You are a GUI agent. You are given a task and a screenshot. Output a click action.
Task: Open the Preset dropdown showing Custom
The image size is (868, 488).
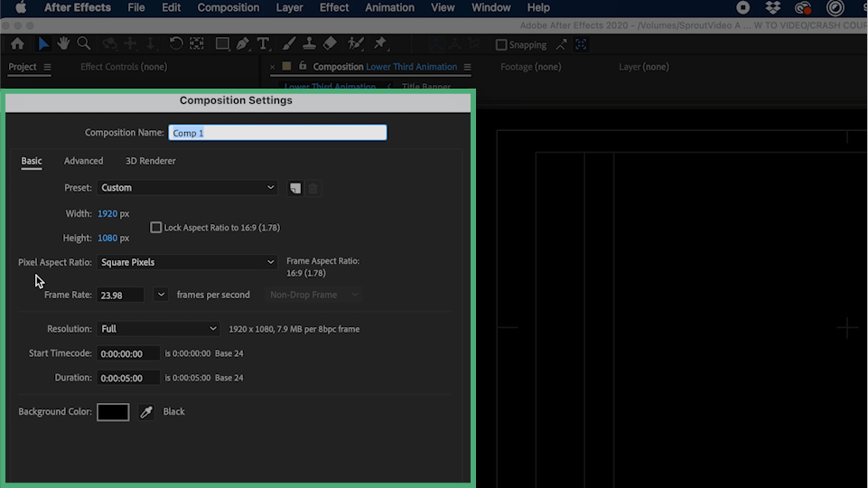click(x=187, y=188)
